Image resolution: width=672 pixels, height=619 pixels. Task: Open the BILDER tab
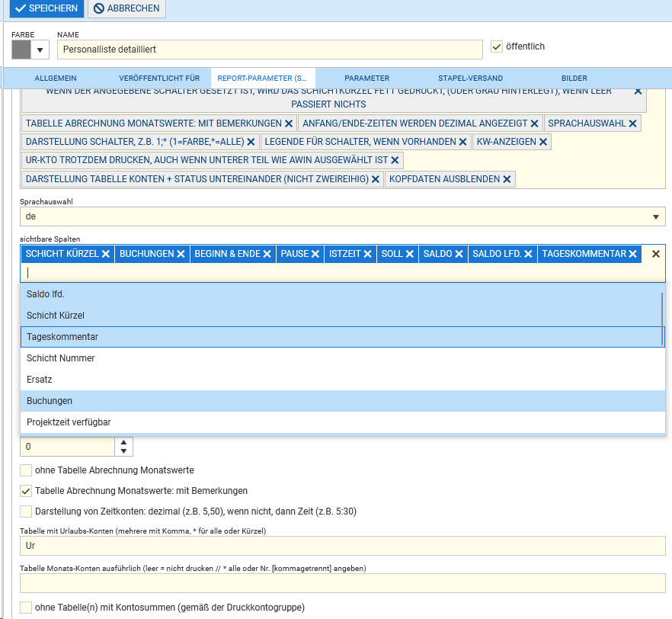click(574, 79)
